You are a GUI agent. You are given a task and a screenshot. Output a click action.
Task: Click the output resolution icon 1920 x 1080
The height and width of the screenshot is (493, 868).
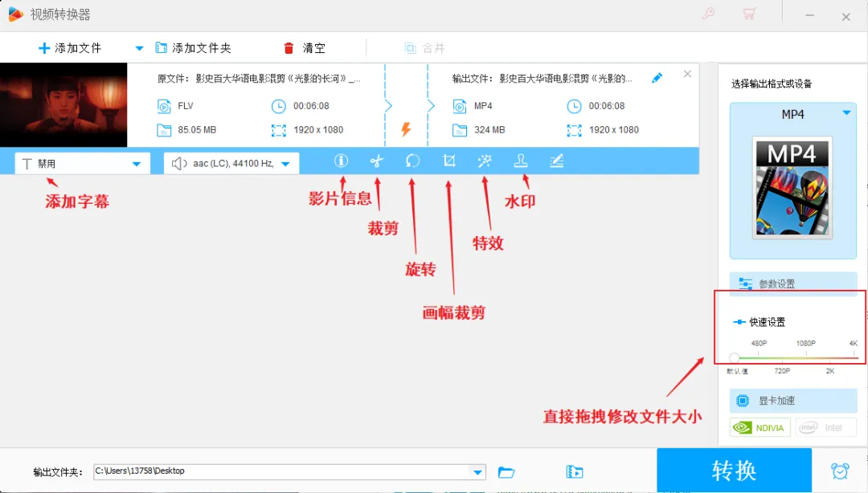click(574, 130)
